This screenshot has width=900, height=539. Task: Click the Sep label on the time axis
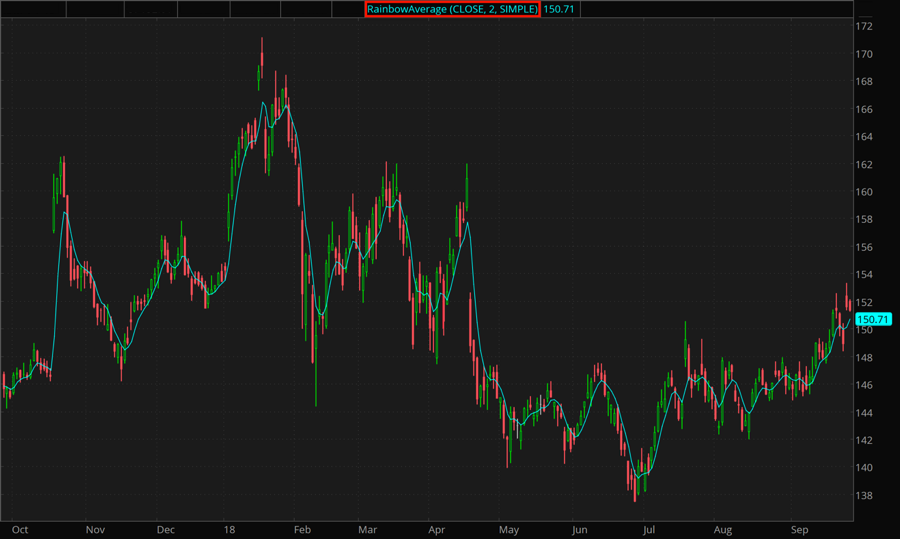click(799, 529)
